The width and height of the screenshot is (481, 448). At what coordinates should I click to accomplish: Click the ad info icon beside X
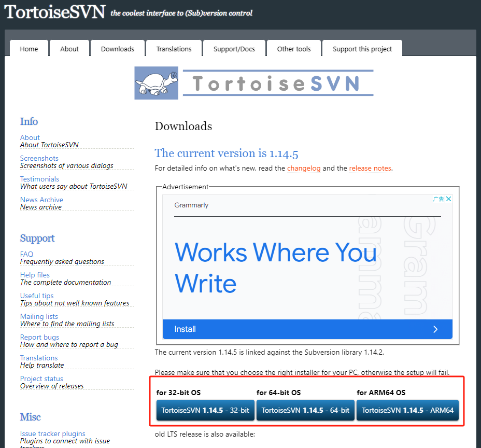438,199
